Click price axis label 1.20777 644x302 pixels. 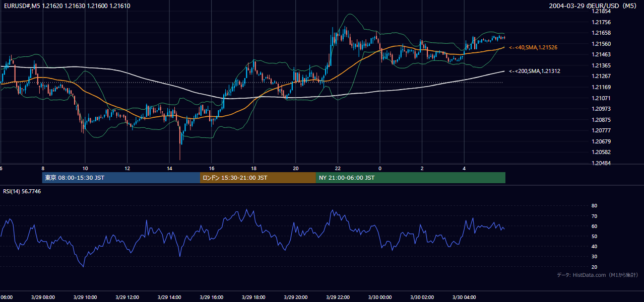point(601,130)
